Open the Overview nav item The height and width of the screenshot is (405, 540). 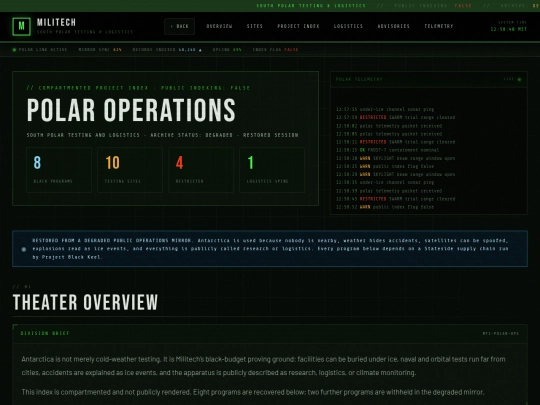click(219, 26)
